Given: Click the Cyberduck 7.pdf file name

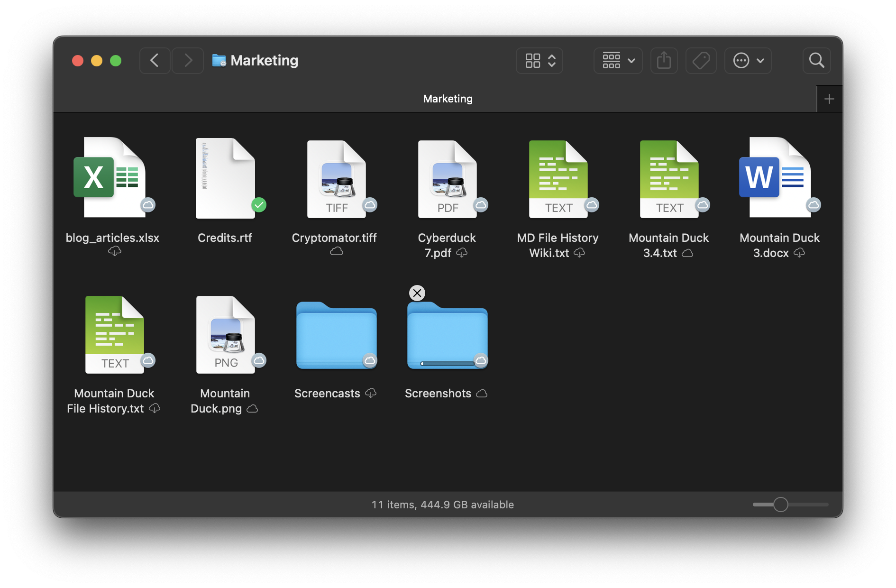Looking at the screenshot, I should tap(447, 245).
